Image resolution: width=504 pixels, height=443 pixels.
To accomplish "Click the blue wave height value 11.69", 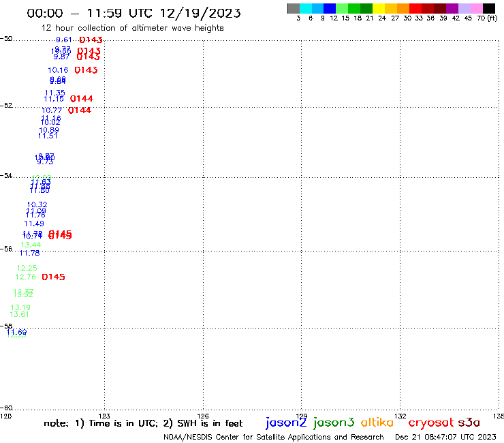I will [17, 332].
